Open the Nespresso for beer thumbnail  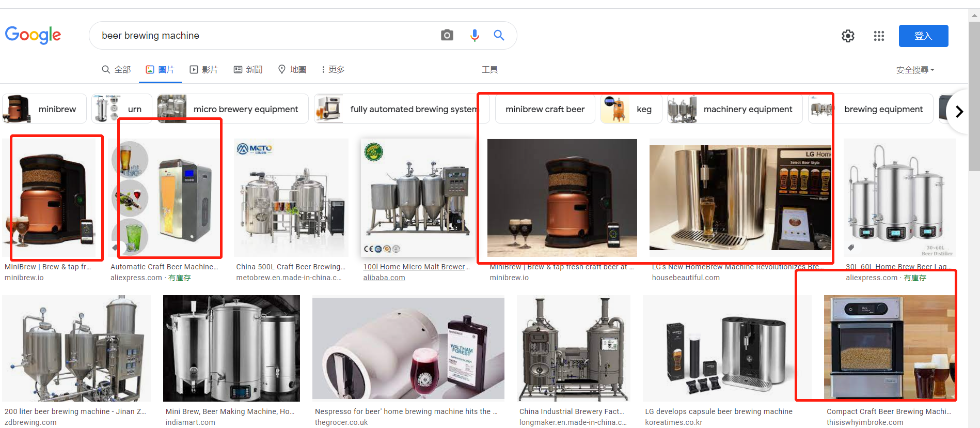tap(408, 348)
